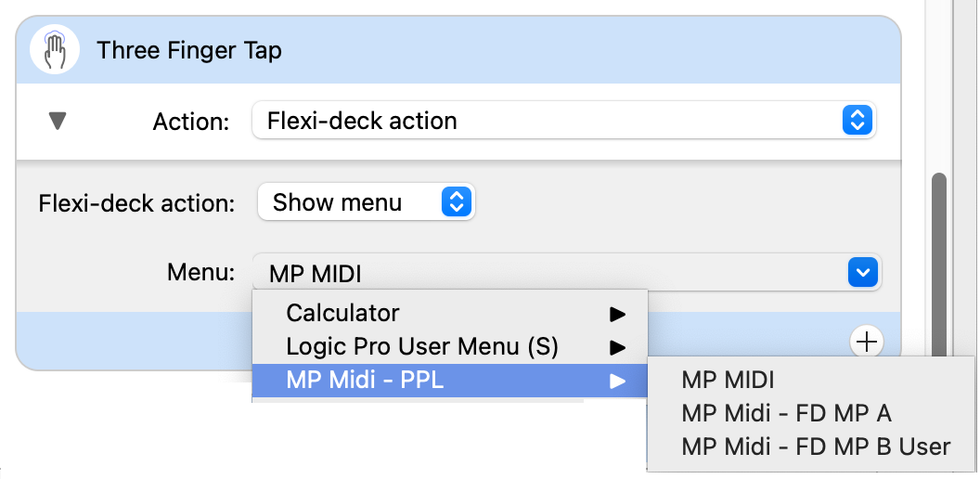Click the plus button to add an action
Image resolution: width=980 pixels, height=479 pixels.
click(x=867, y=342)
